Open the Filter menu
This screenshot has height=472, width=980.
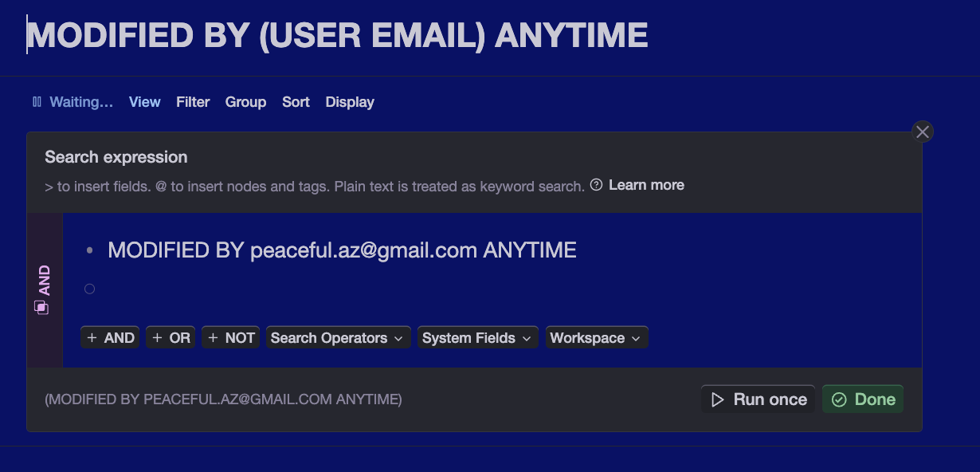tap(193, 102)
